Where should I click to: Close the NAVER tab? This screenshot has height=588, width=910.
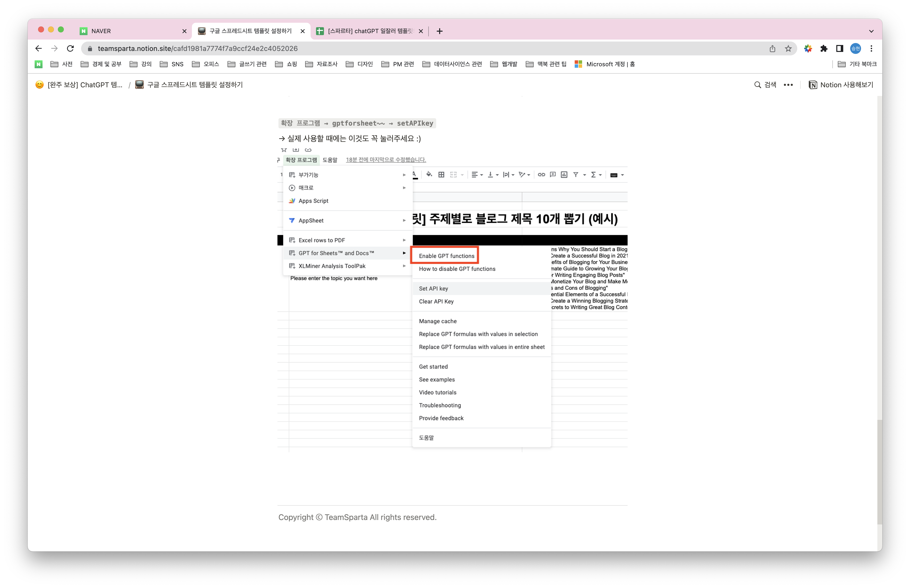pyautogui.click(x=184, y=31)
